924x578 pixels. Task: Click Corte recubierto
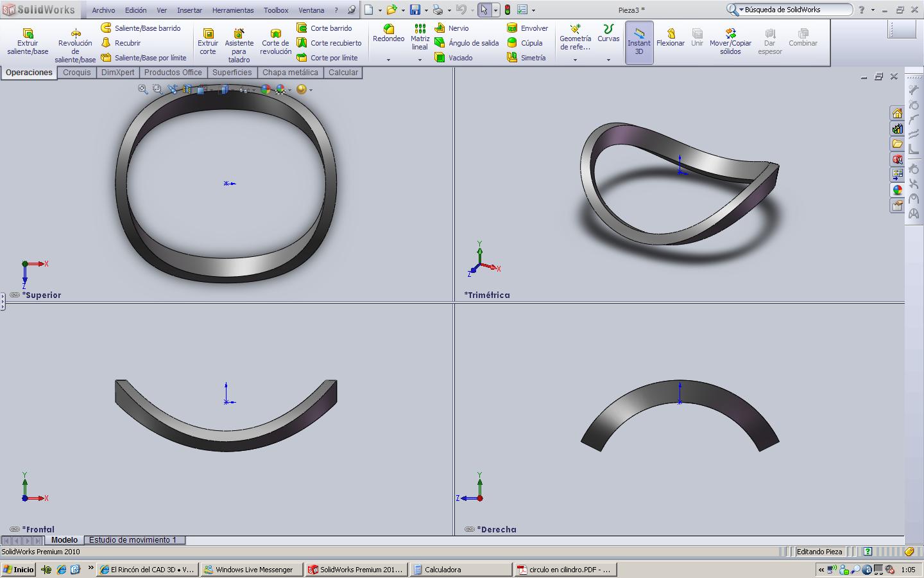pos(329,43)
